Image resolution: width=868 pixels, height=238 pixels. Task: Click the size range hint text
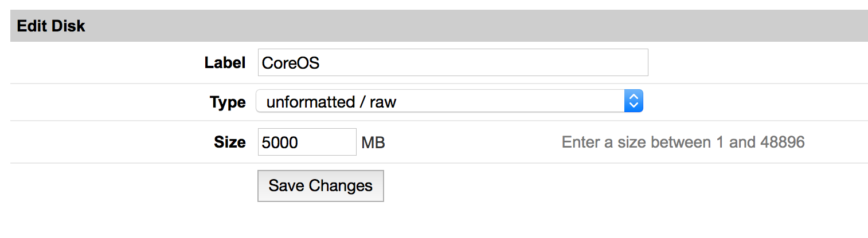(683, 142)
